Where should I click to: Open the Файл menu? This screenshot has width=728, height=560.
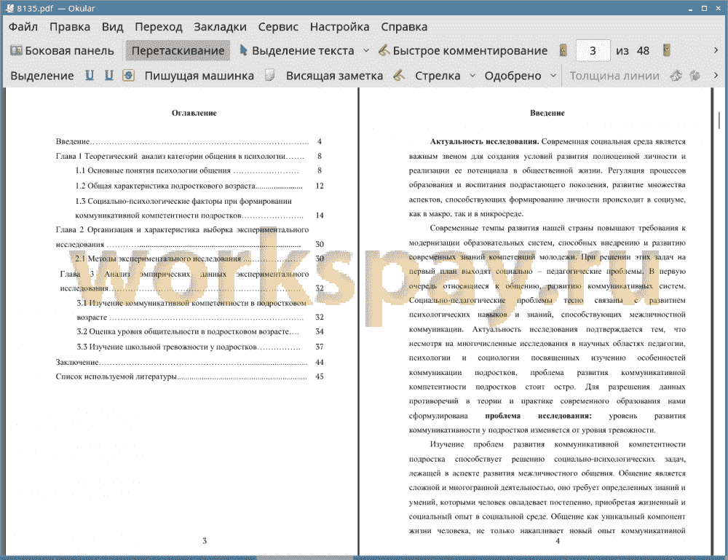[23, 27]
